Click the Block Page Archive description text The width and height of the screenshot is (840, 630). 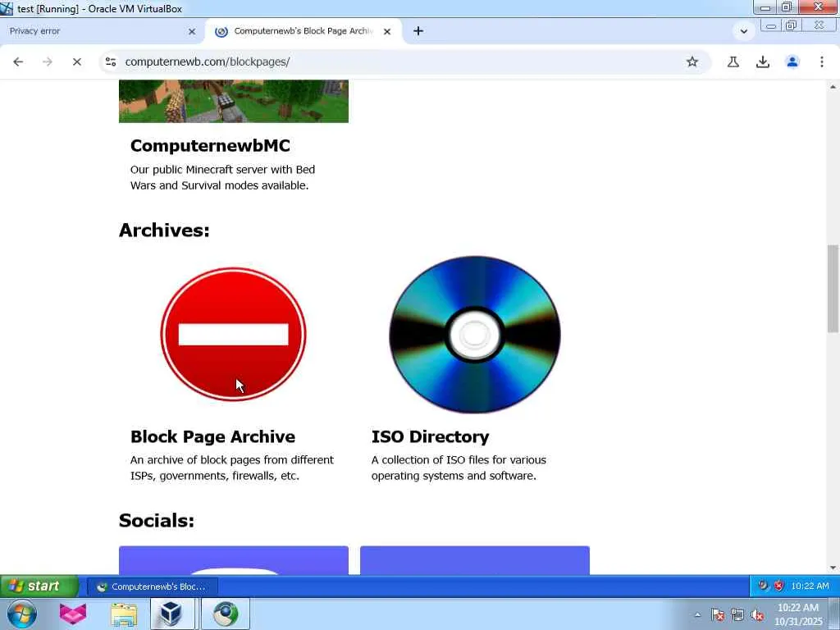click(x=232, y=468)
